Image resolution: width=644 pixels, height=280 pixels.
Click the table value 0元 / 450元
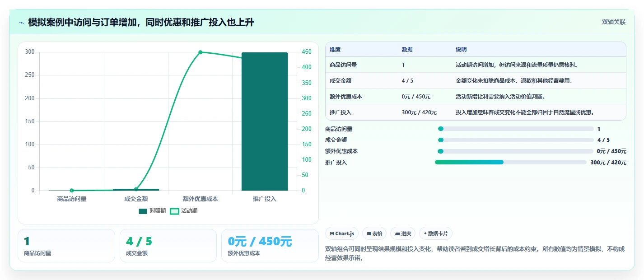click(416, 97)
